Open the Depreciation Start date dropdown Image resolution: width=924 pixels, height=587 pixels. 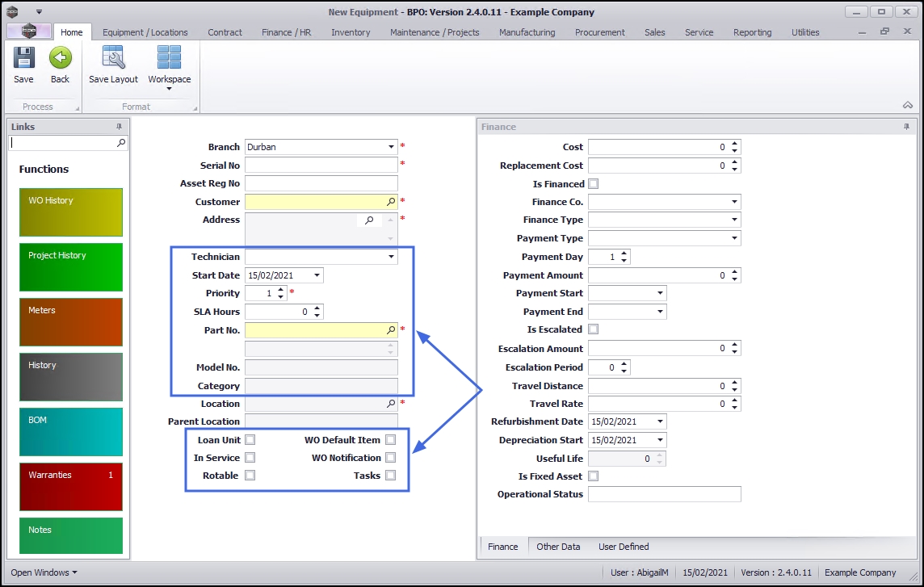click(x=660, y=440)
